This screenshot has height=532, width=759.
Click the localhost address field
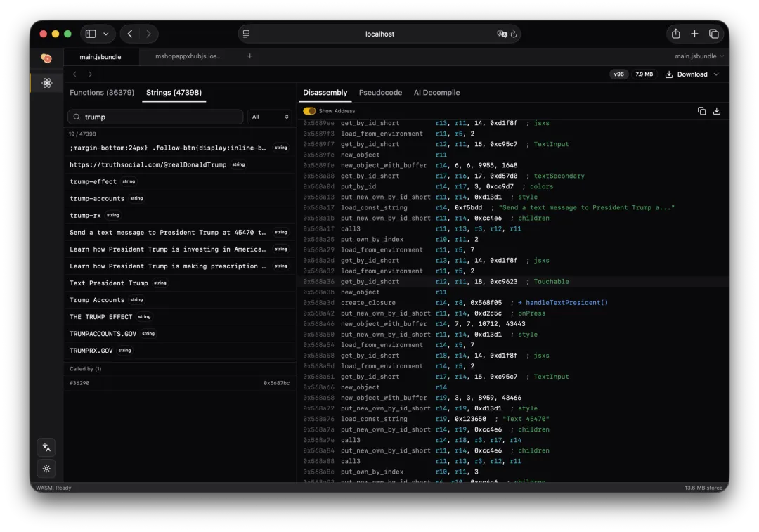pyautogui.click(x=379, y=34)
